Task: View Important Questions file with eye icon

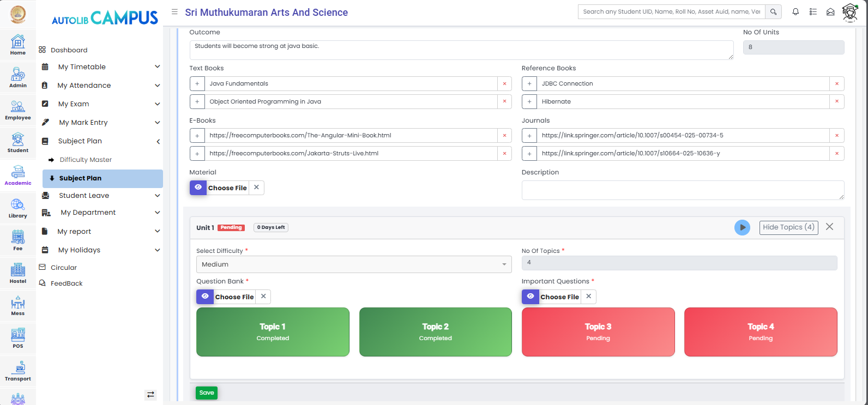Action: pos(530,297)
